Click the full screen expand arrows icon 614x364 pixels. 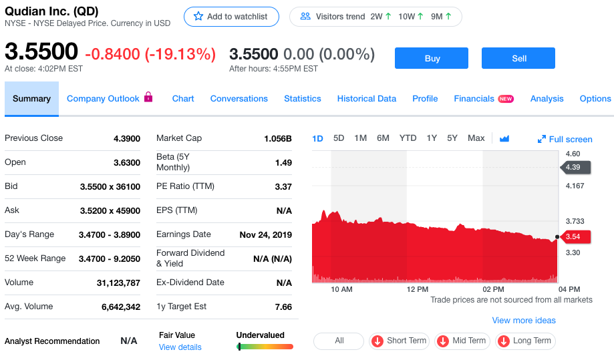(x=542, y=139)
